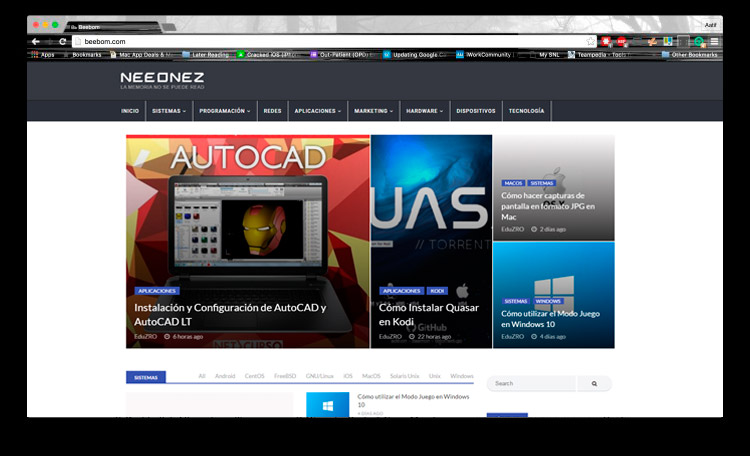Image resolution: width=750 pixels, height=456 pixels.
Task: Select the GNU/Linux filter tab
Action: [x=320, y=376]
